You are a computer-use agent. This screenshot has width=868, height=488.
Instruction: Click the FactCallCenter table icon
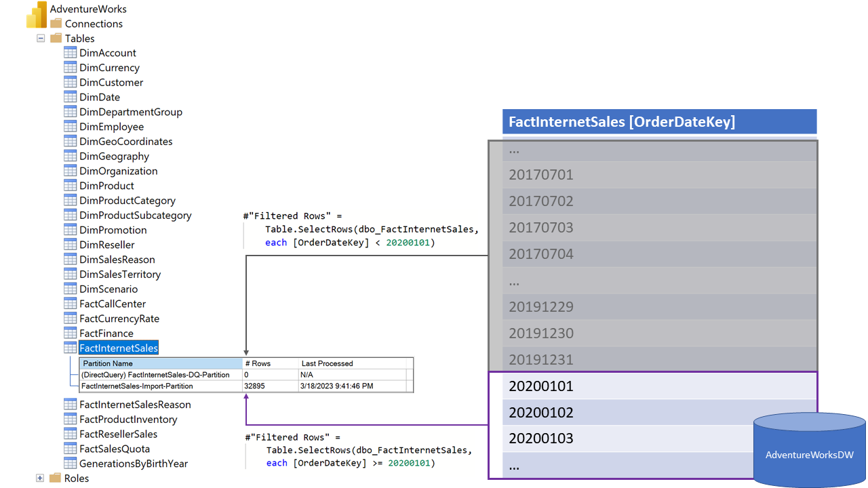point(70,304)
